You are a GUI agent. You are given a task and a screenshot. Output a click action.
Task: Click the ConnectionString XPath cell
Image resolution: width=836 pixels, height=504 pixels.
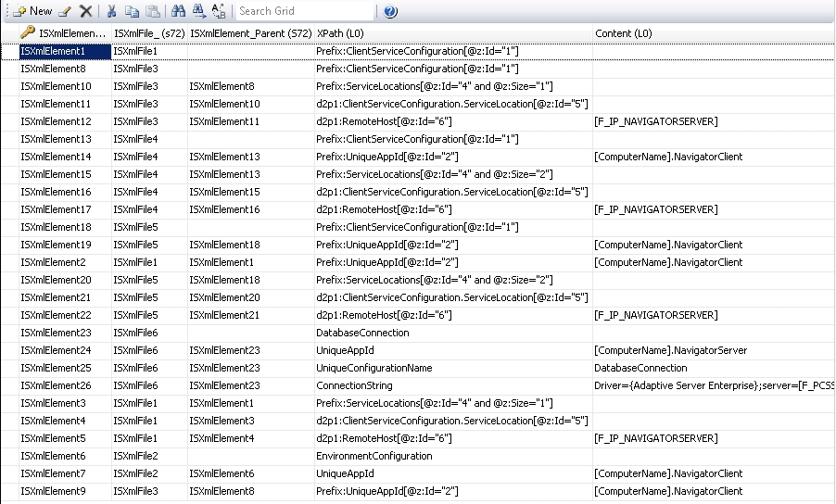[354, 385]
